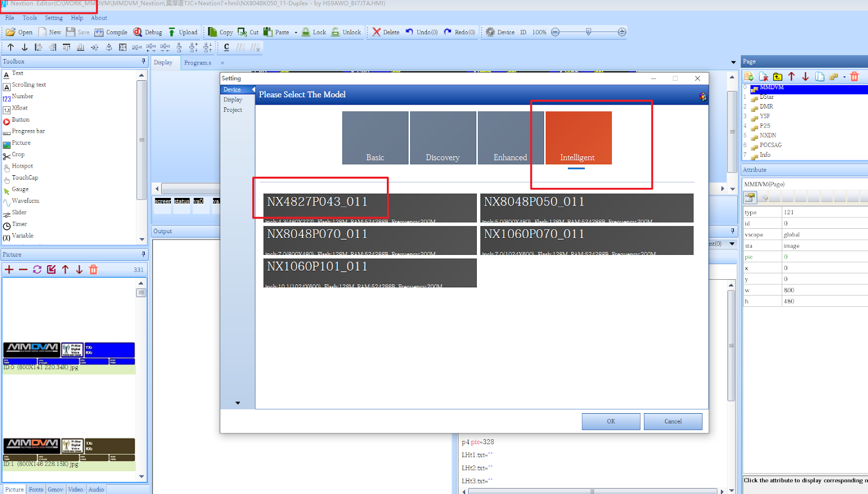868x494 pixels.
Task: Select the POCSAG page in Page list
Action: (770, 145)
